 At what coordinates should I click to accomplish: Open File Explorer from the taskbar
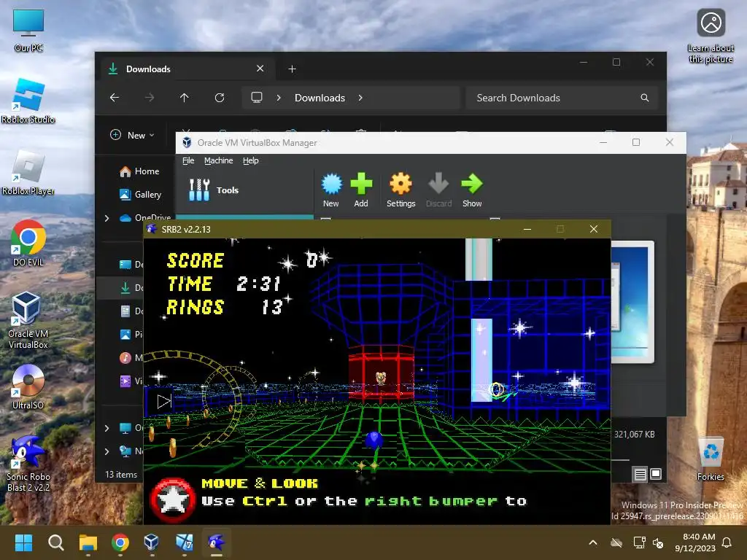pyautogui.click(x=88, y=542)
